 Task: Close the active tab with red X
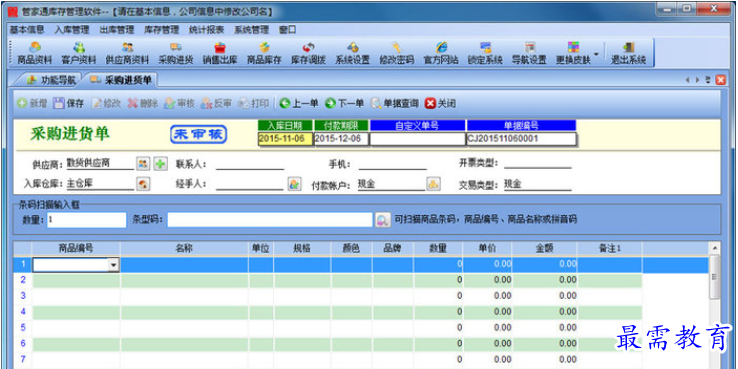(x=721, y=80)
